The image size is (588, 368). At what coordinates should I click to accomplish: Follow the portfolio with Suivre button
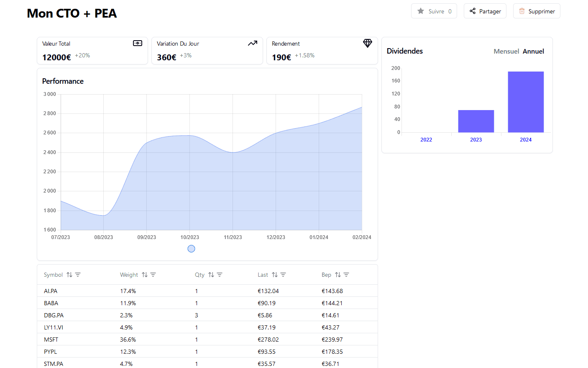point(434,11)
